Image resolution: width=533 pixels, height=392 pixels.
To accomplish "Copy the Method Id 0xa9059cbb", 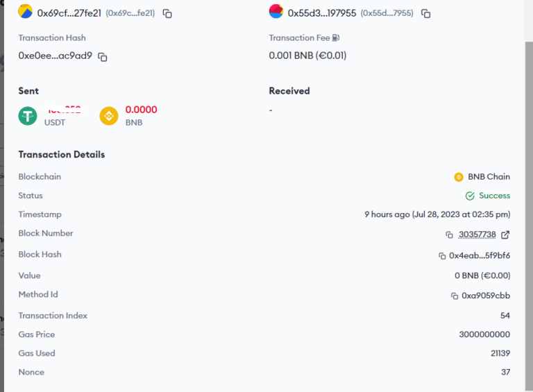I will click(x=455, y=296).
